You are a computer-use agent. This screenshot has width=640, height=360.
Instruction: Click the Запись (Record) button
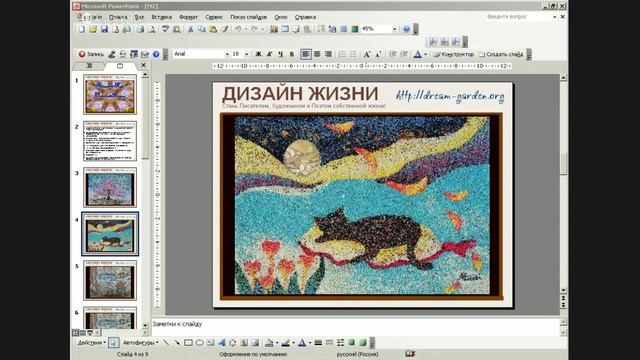tap(91, 54)
